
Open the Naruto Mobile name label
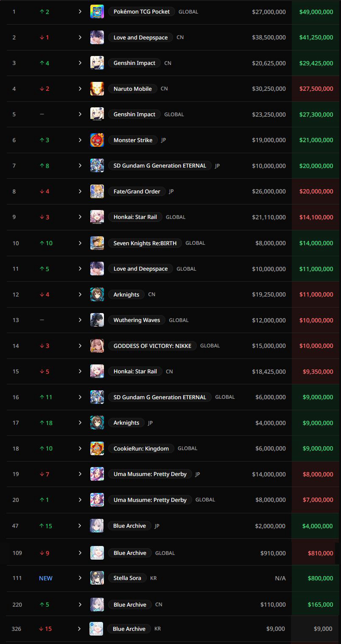click(133, 89)
